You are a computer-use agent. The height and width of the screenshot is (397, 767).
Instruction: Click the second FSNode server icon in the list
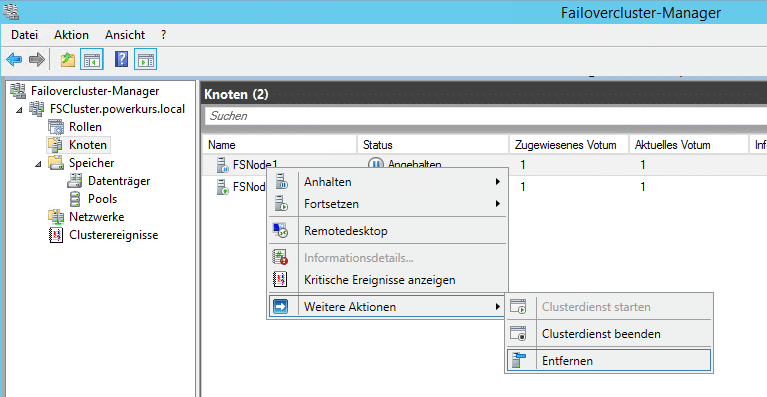pos(223,187)
